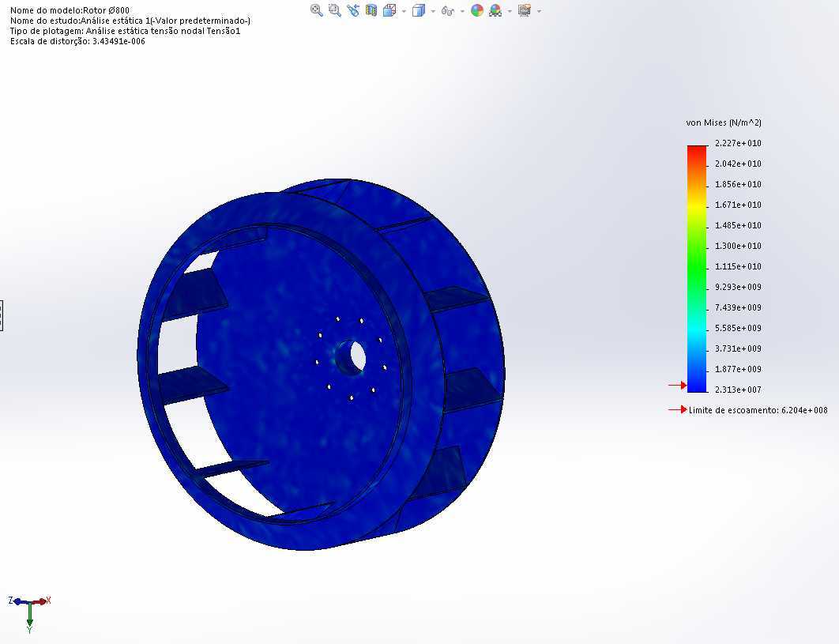Screen dimensions: 839x644
Task: Expand the View Settings dropdown arrow
Action: click(x=539, y=11)
